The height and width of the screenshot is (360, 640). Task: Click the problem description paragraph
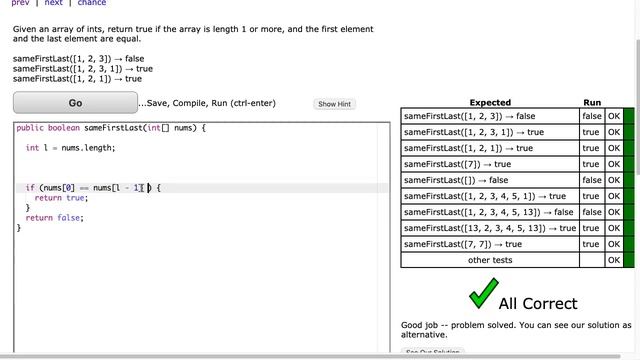(193, 34)
